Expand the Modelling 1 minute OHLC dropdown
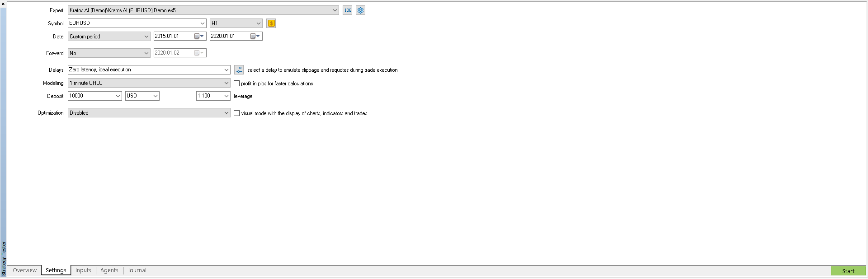The image size is (868, 279). tap(226, 83)
